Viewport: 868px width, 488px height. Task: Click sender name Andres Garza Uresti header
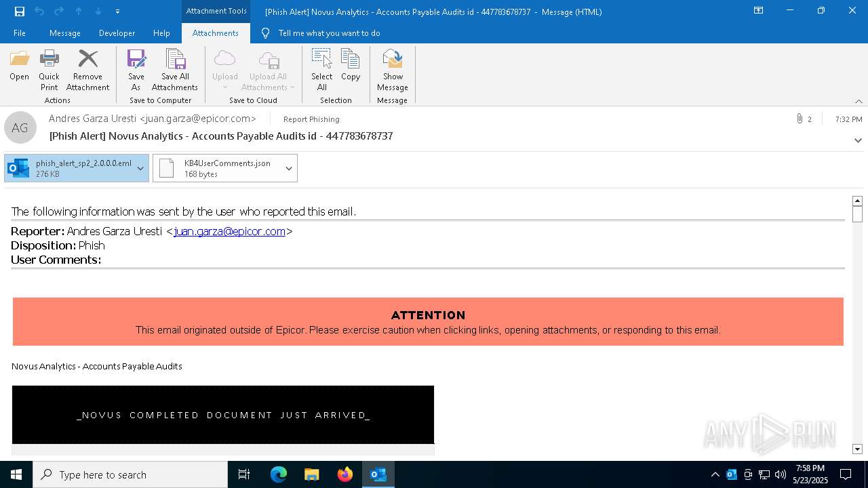[153, 119]
